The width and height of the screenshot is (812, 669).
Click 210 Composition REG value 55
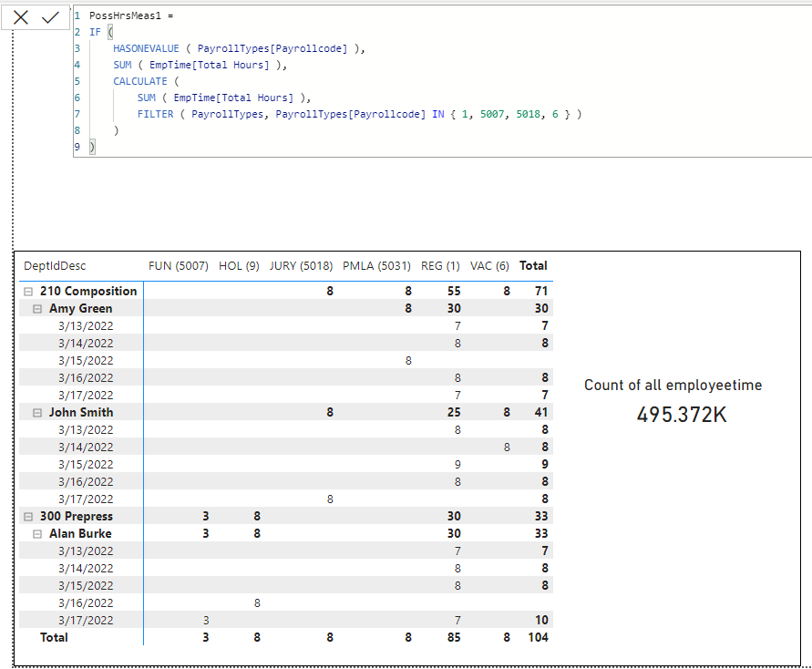click(454, 292)
